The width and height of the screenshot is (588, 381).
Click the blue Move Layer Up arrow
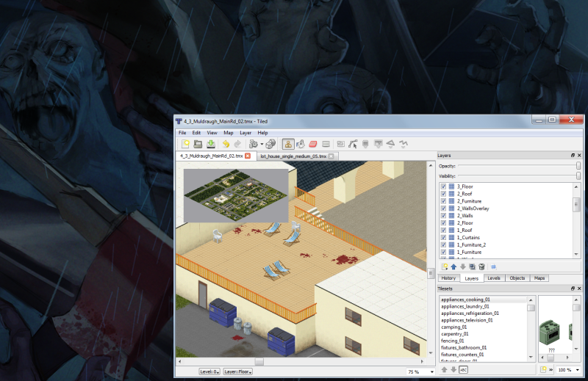pos(453,266)
